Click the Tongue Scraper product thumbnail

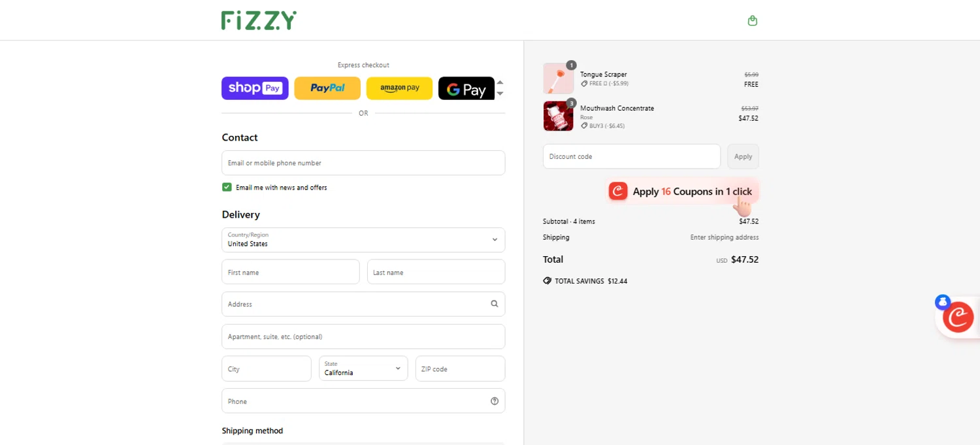click(559, 78)
